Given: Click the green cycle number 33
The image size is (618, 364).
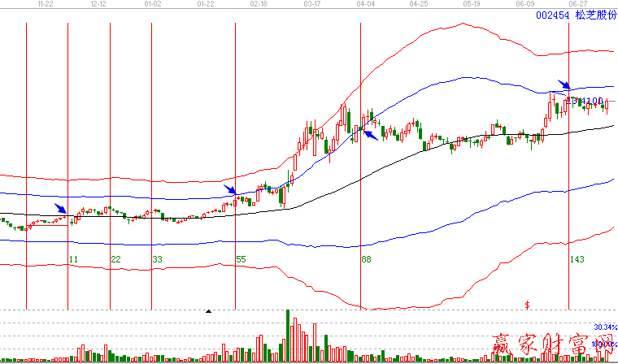Looking at the screenshot, I should coord(158,259).
